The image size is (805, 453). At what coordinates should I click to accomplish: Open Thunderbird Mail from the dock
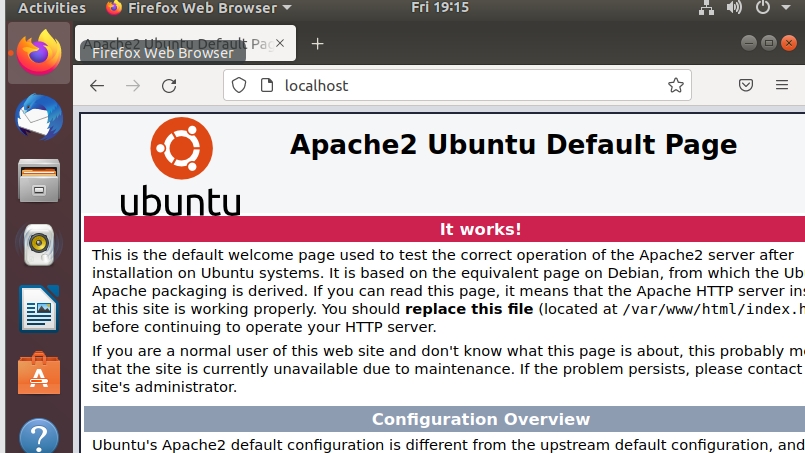[39, 117]
